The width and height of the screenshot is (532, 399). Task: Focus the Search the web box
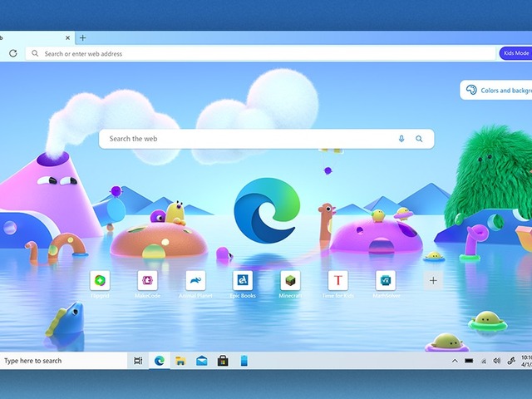[249, 139]
